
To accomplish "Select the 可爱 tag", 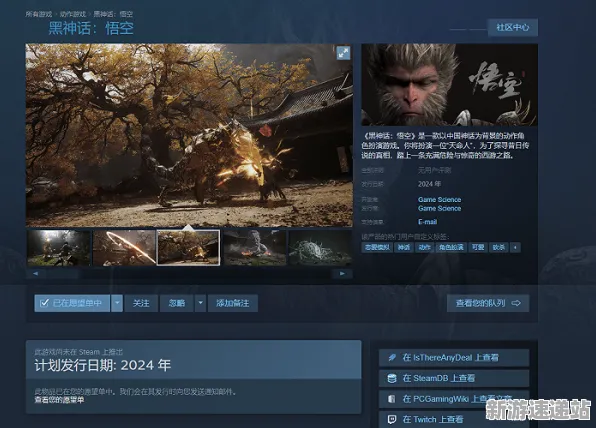I will coord(478,247).
